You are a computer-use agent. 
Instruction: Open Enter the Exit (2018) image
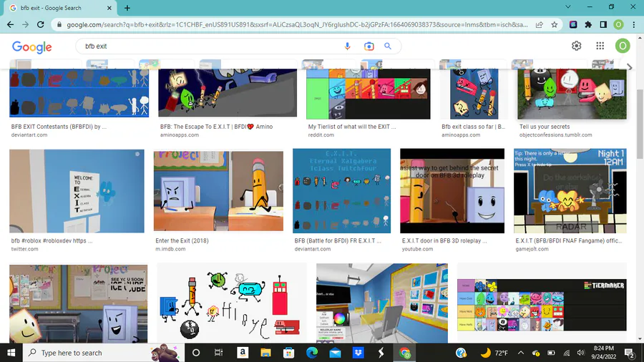click(218, 191)
